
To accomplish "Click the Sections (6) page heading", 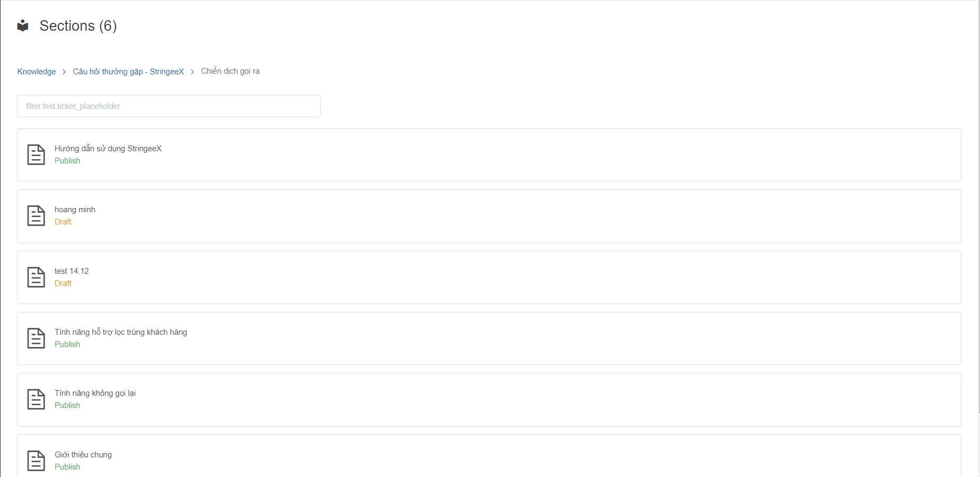I will [x=78, y=26].
